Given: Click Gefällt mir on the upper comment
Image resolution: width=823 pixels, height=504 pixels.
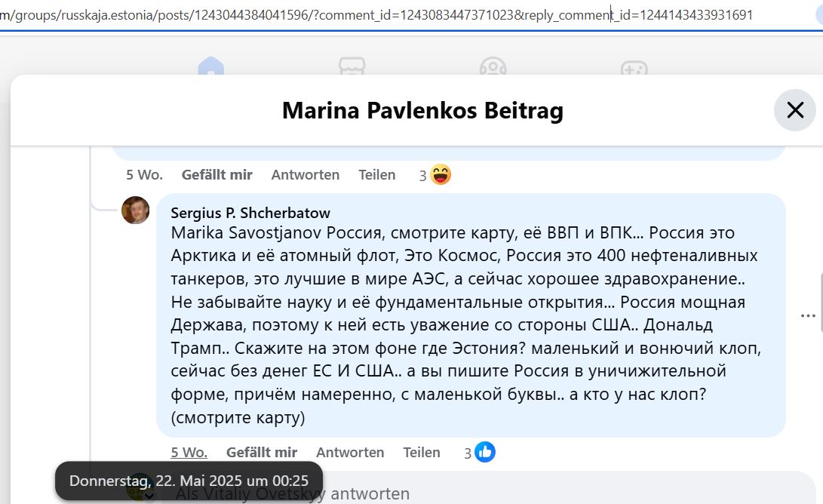Looking at the screenshot, I should pos(216,174).
